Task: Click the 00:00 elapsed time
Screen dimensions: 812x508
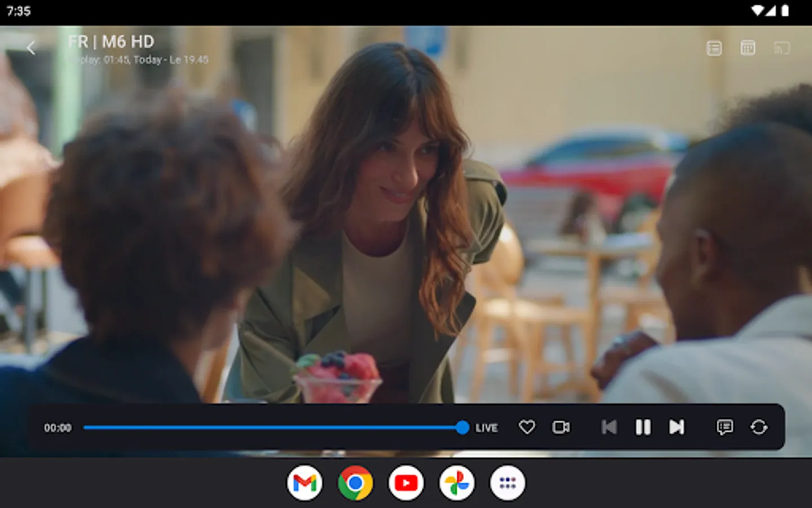Action: click(58, 428)
